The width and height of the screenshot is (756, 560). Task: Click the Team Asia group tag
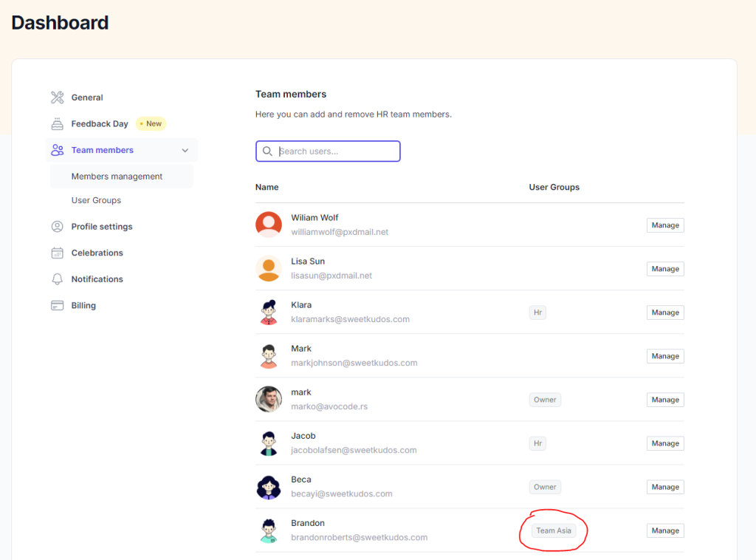click(x=554, y=530)
